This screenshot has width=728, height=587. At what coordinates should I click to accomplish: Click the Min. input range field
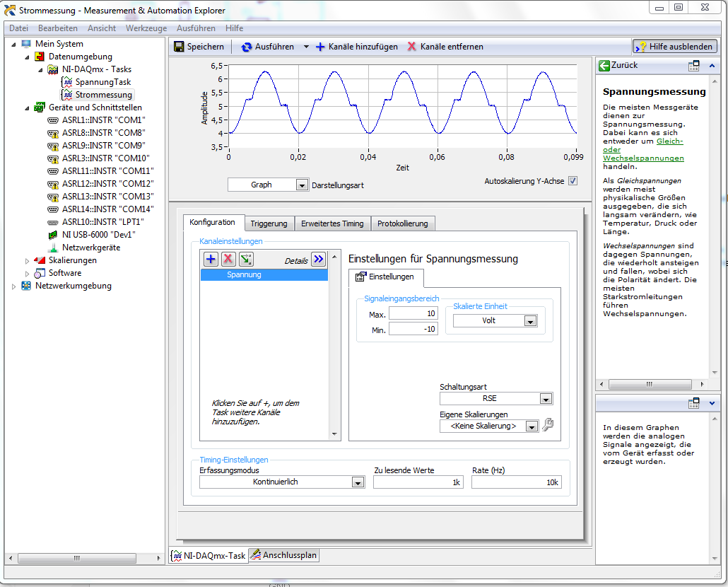pos(413,329)
